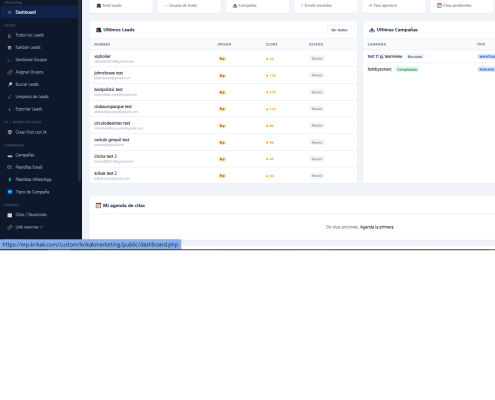495x400 pixels.
Task: Select the clubeuroparque test lead
Action: [x=223, y=109]
